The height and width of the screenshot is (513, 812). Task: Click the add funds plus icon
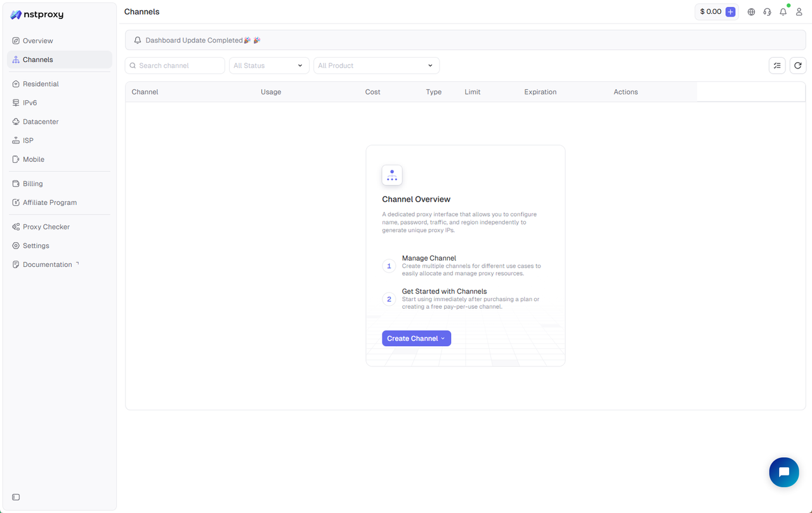(730, 11)
